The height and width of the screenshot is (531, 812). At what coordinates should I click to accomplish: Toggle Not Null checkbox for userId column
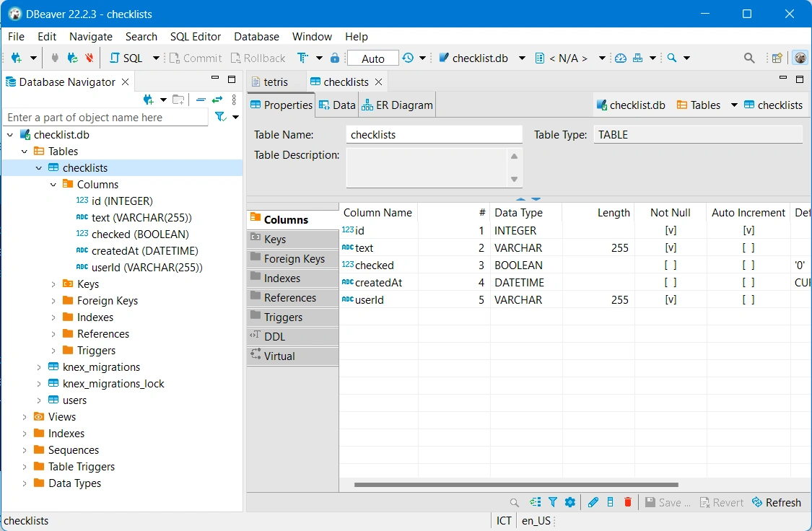(670, 299)
